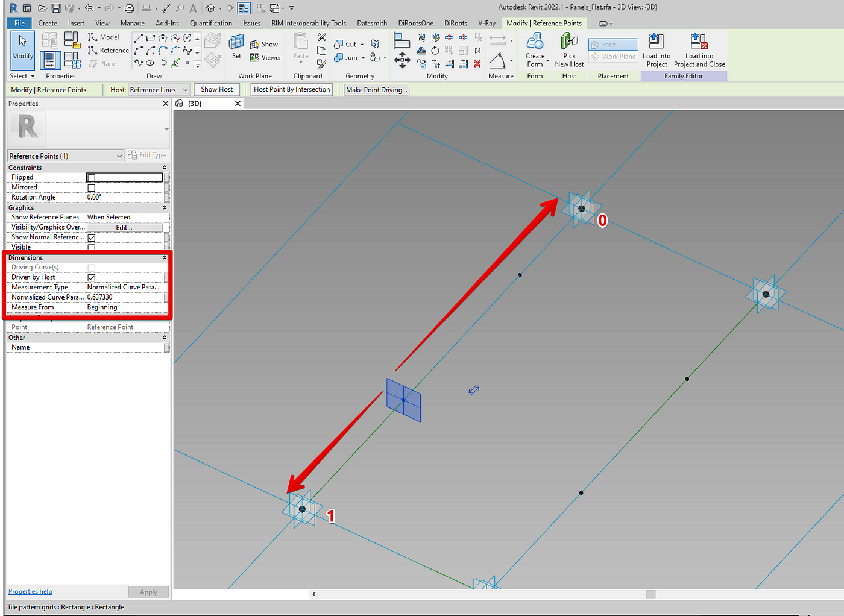
Task: Click Load into Project and Close icon
Action: [x=699, y=51]
